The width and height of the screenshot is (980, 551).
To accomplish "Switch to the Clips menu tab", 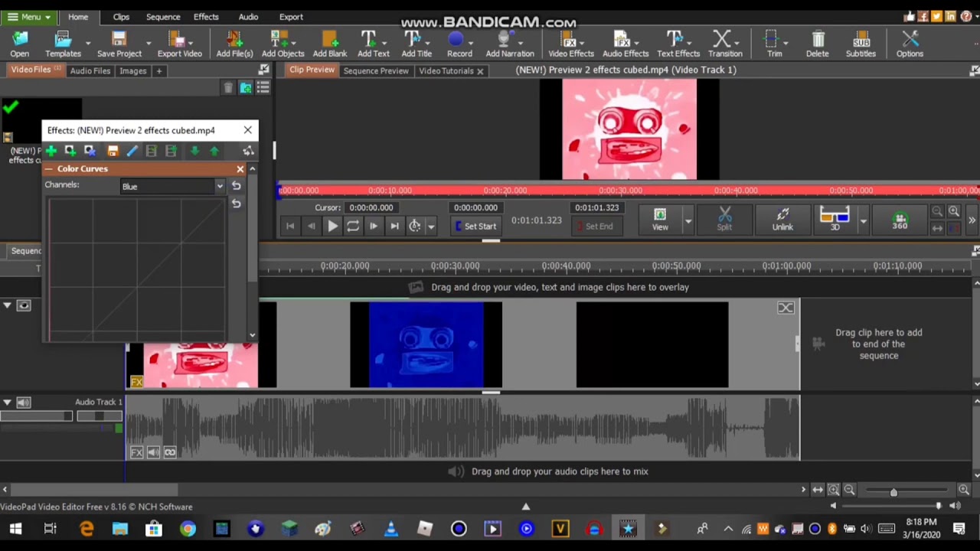I will [x=121, y=16].
